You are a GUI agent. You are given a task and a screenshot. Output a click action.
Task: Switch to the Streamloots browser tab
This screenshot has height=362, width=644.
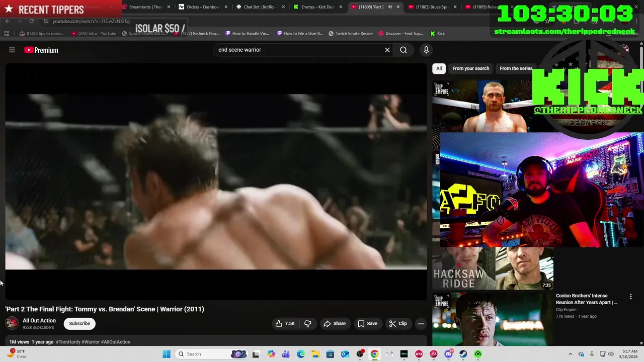pos(146,7)
